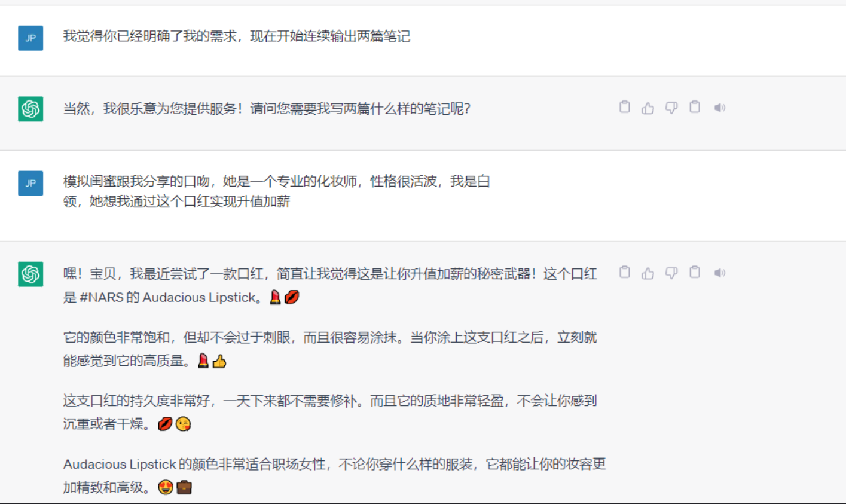Click the clipboard icon beside the speaker on the lipstick response

pos(695,272)
